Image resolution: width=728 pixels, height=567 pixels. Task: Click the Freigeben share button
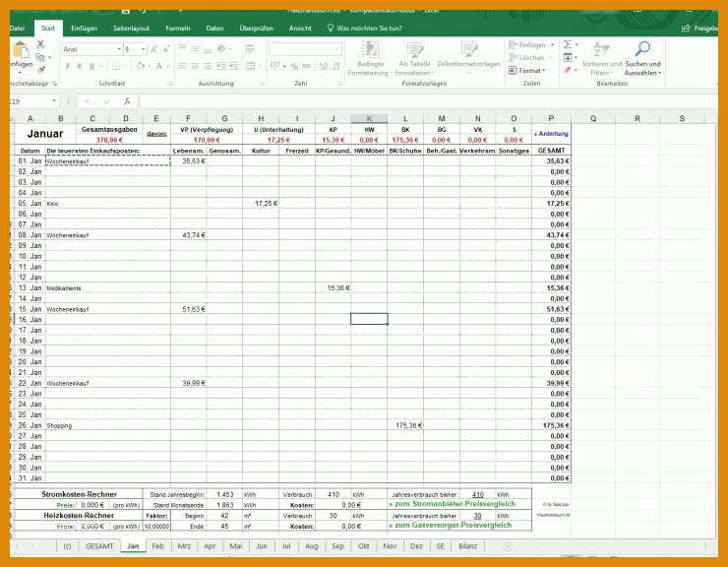(x=700, y=29)
